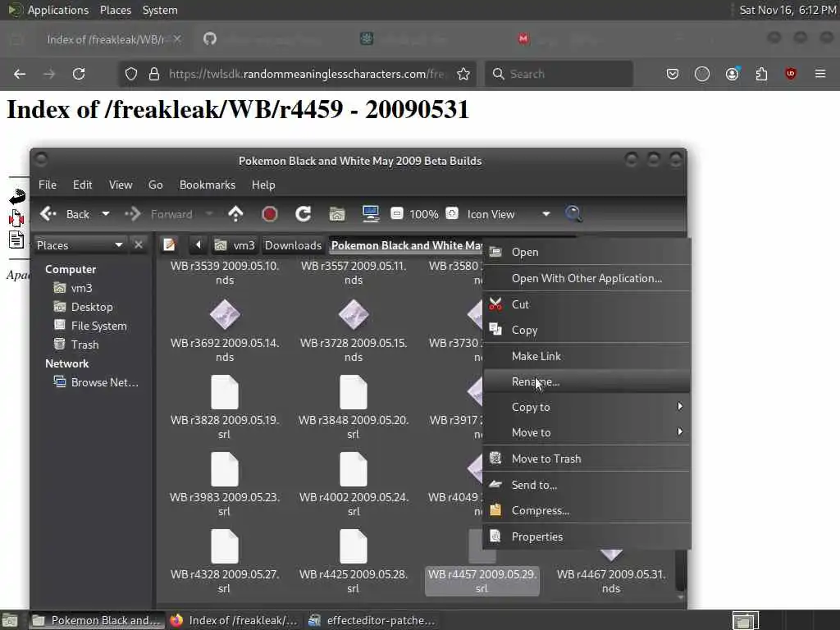Click Firefox back arrow button

pyautogui.click(x=20, y=74)
